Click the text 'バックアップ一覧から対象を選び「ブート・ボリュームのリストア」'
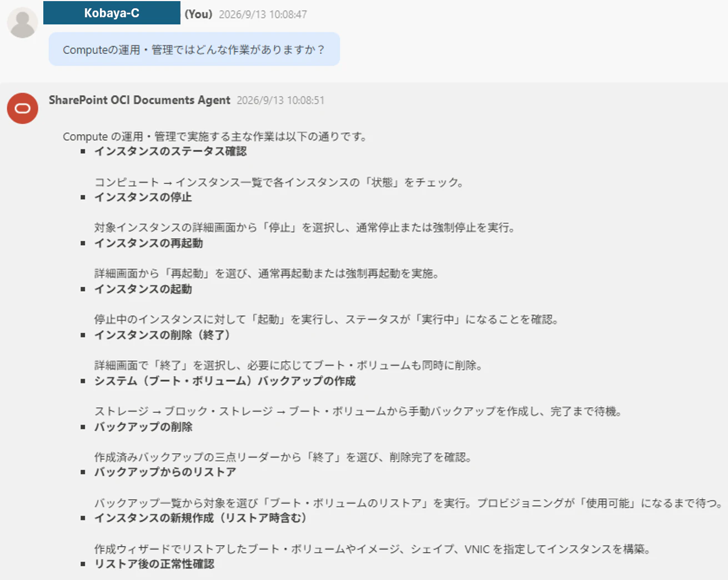The image size is (728, 580). point(263,503)
